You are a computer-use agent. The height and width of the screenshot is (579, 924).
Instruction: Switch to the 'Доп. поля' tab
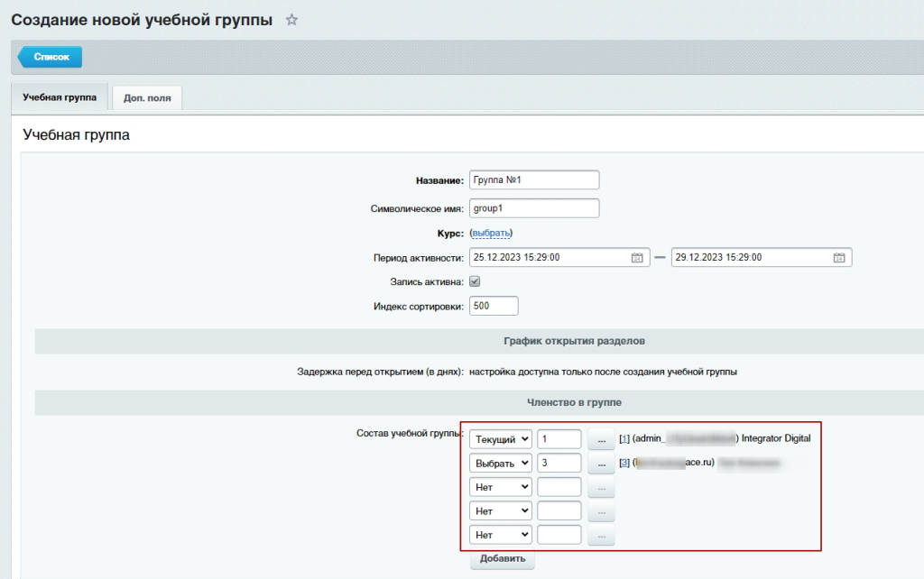pos(147,98)
